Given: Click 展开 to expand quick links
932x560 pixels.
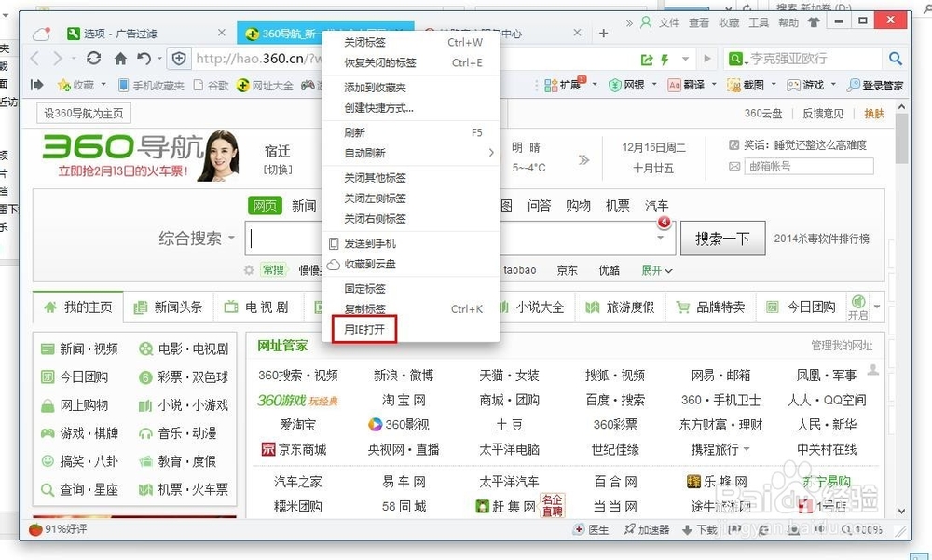Looking at the screenshot, I should point(657,270).
